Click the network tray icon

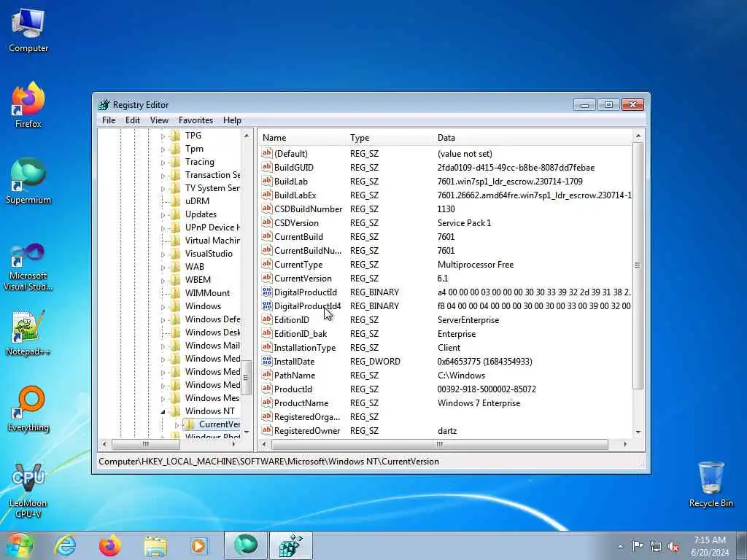point(656,546)
